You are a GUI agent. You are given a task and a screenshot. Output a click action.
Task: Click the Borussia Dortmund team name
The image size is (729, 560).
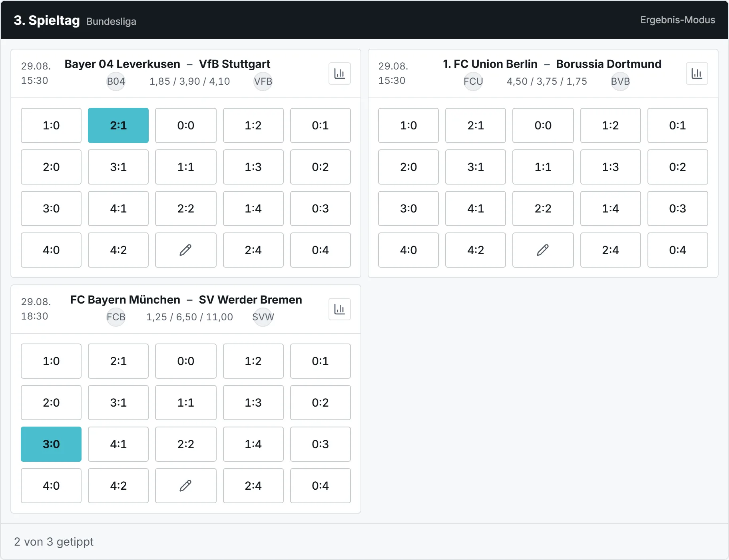609,64
